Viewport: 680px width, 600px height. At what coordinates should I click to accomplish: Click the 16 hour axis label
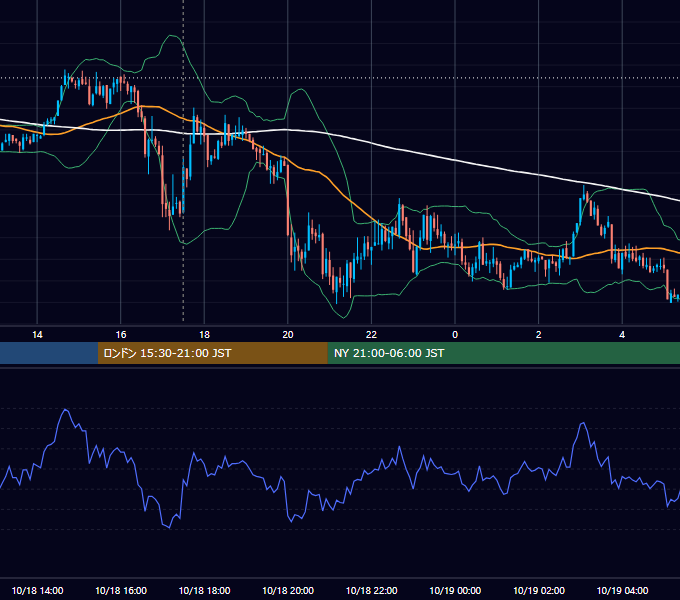(x=121, y=335)
